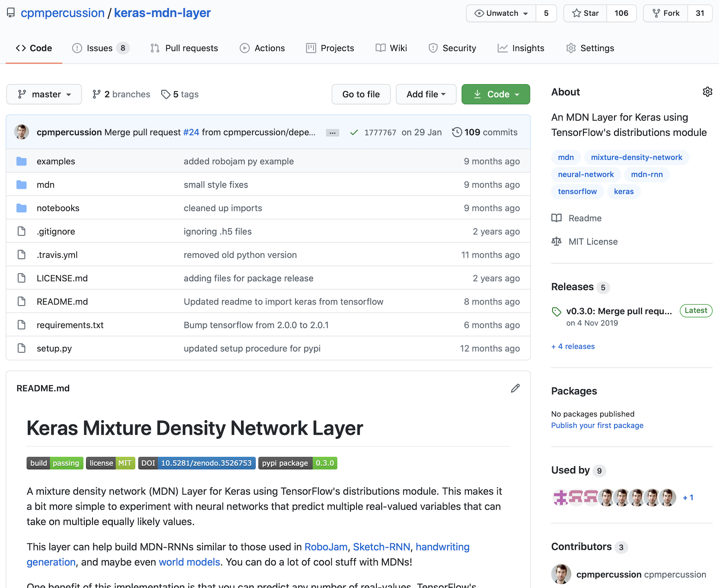
Task: Click the branch icon next to 2 branches
Action: 97,94
